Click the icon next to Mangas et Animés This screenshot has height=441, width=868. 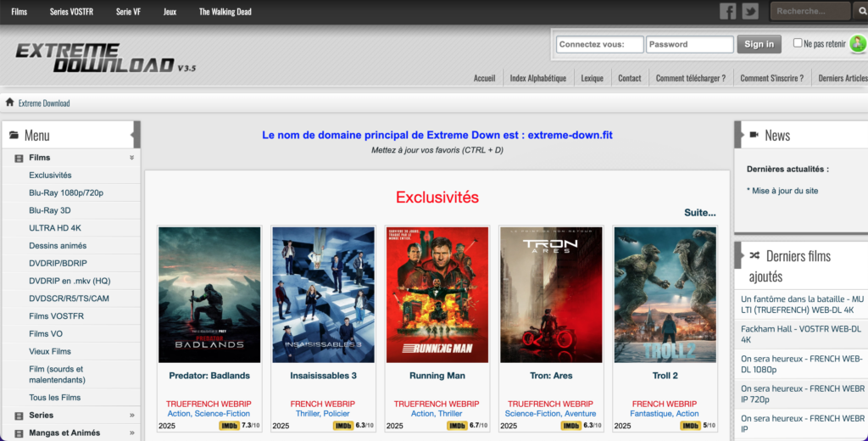point(19,433)
